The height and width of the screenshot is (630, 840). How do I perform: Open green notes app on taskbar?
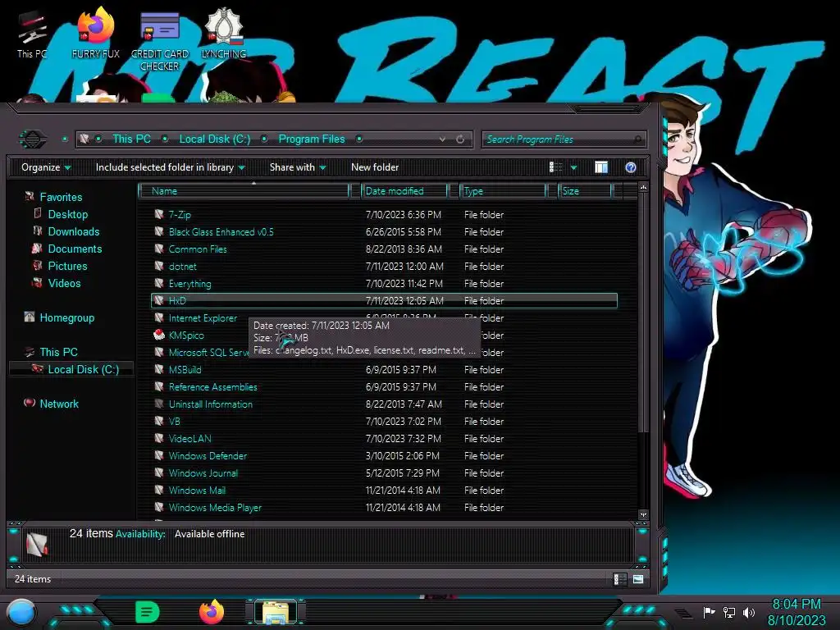pos(148,612)
